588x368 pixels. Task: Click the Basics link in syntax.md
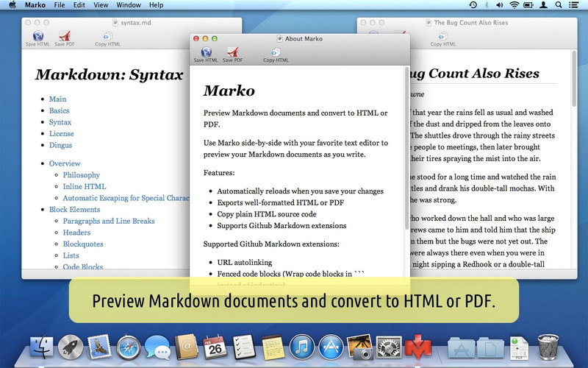click(60, 111)
